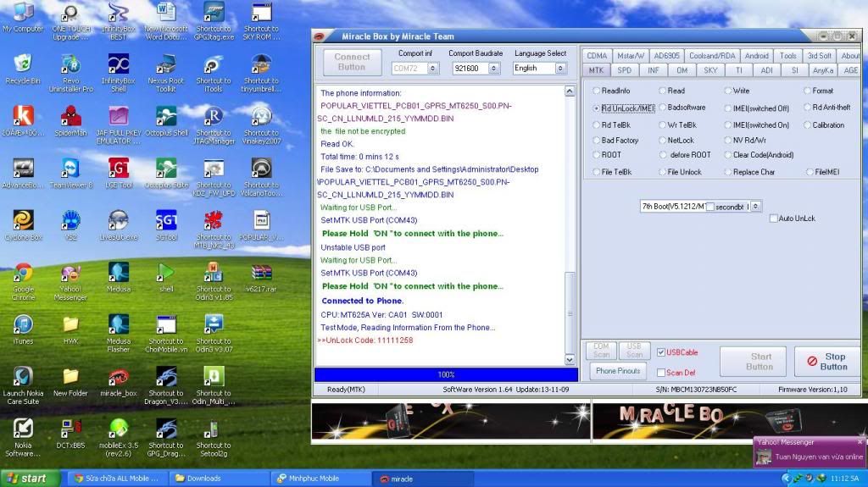Launch Revo Uninstaller Pro desktop icon

click(x=71, y=73)
